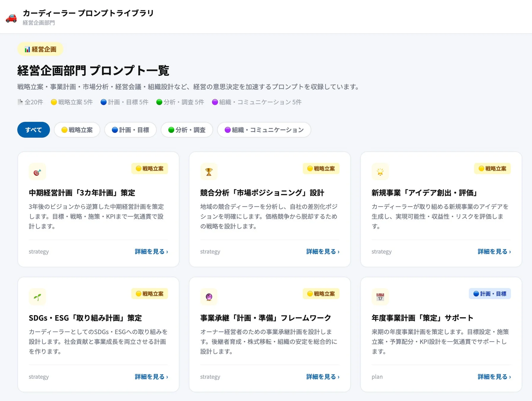
Task: Click the trophy icon on 競合分析 card
Action: pos(209,171)
